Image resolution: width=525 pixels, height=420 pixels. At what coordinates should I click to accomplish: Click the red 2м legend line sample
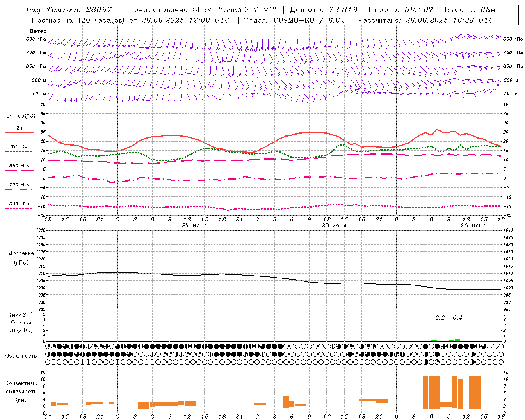coord(19,132)
